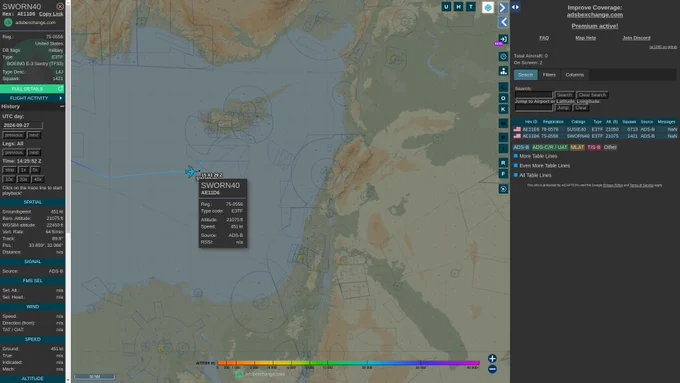This screenshot has height=383, width=680.
Task: Click the Copy Link link
Action: pos(51,14)
